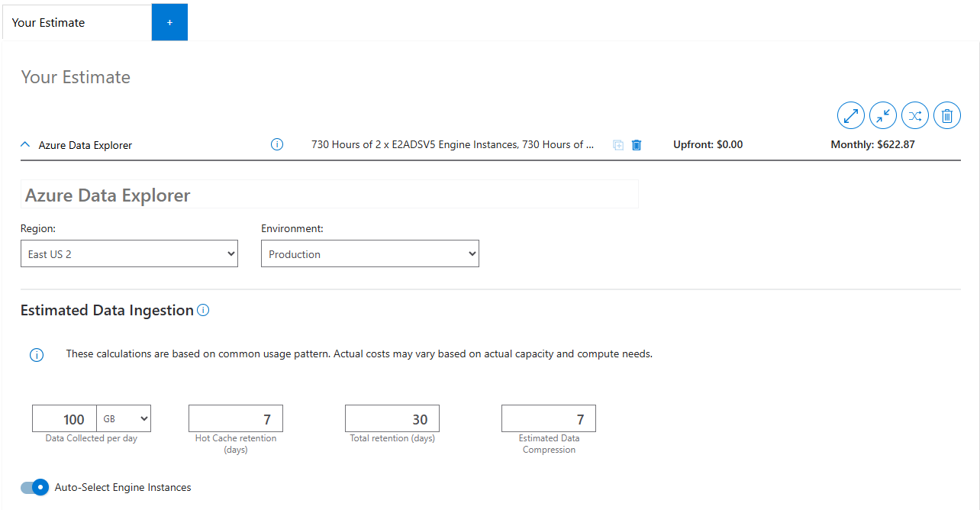Delete Azure Data Explorer with its small trash icon

pyautogui.click(x=636, y=144)
